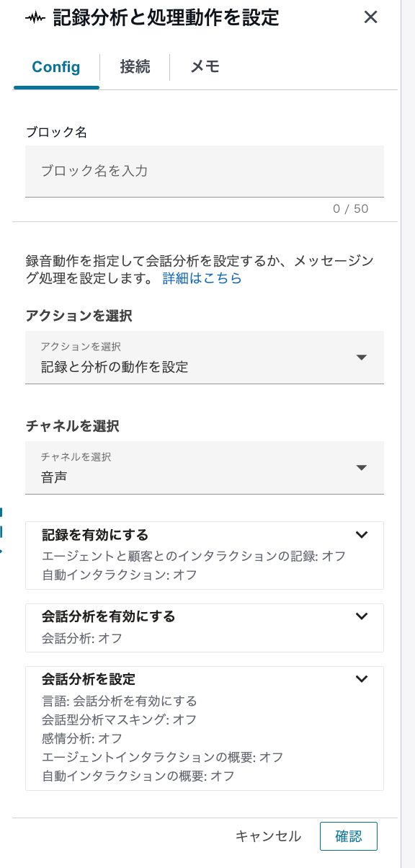Click the チャネルを選択 dropdown arrow
The image size is (415, 868).
362,467
